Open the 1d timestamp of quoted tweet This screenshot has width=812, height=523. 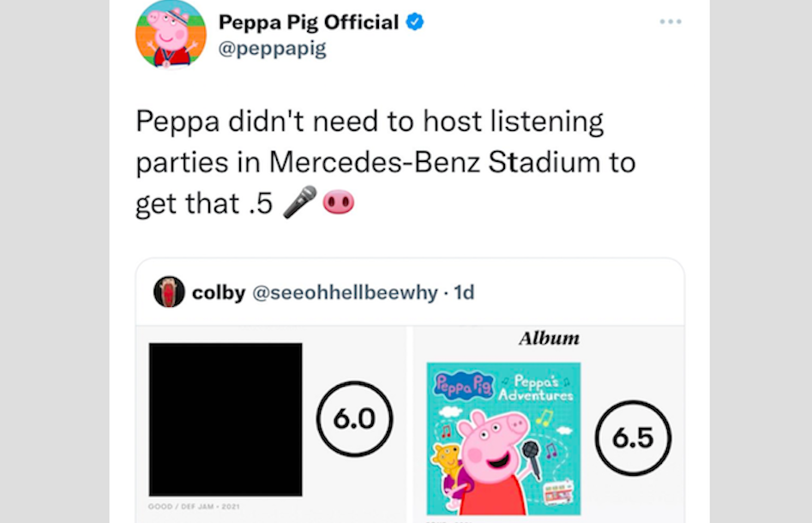pyautogui.click(x=464, y=292)
